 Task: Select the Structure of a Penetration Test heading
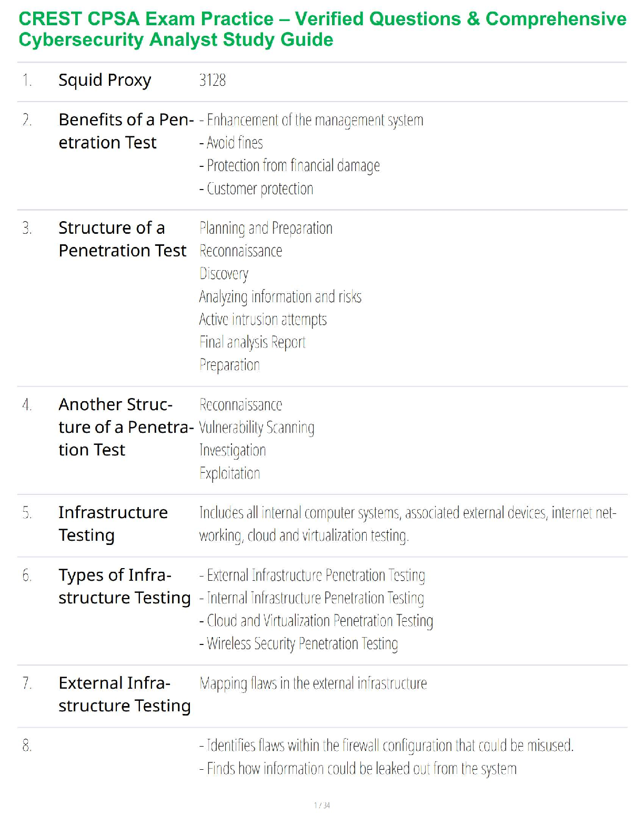click(x=122, y=239)
